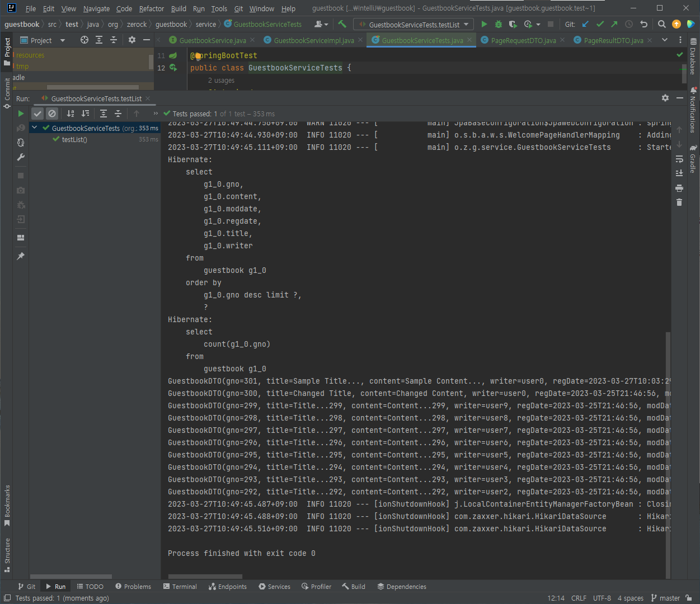The width and height of the screenshot is (700, 604).
Task: Open the run configuration dropdown
Action: [x=414, y=25]
